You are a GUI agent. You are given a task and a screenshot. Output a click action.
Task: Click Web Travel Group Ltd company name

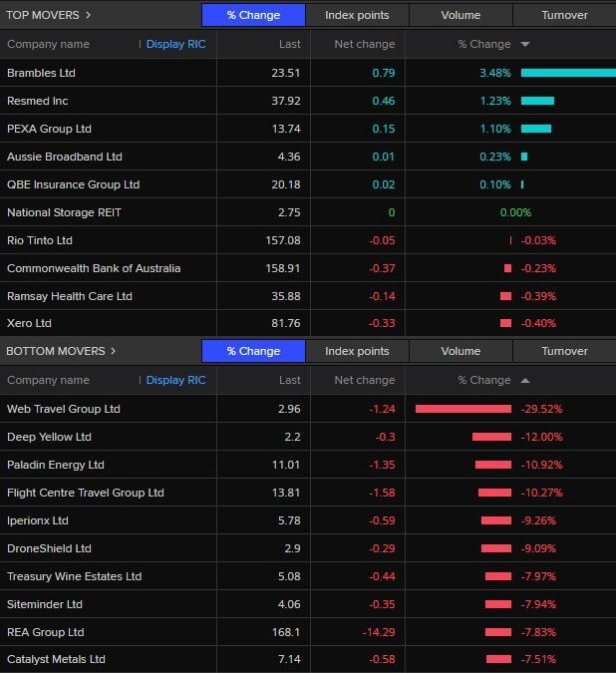[63, 409]
